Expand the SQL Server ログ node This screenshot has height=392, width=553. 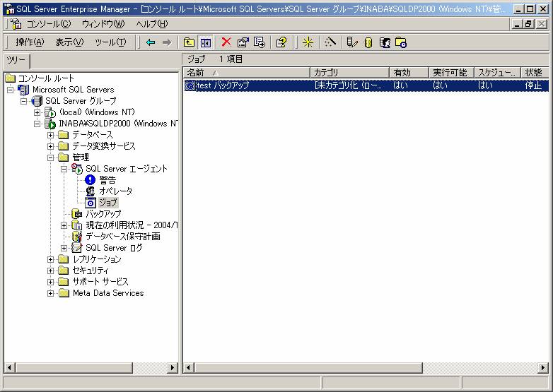coord(64,248)
